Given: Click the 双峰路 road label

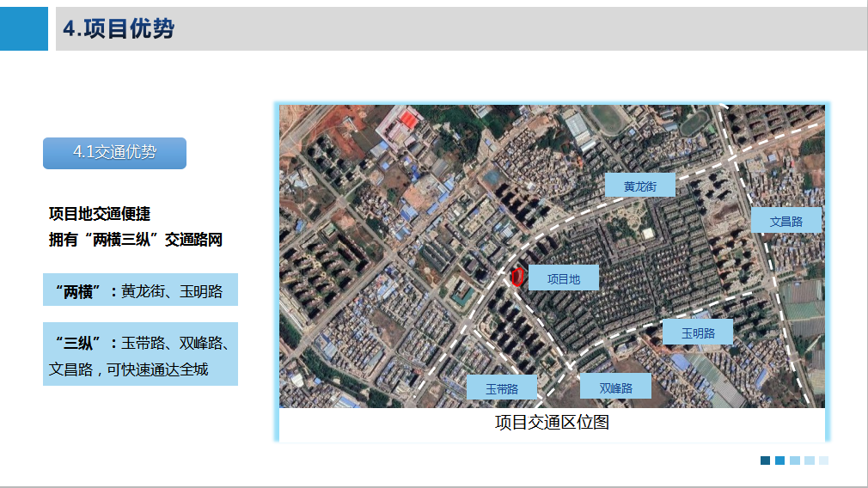Looking at the screenshot, I should click(615, 387).
